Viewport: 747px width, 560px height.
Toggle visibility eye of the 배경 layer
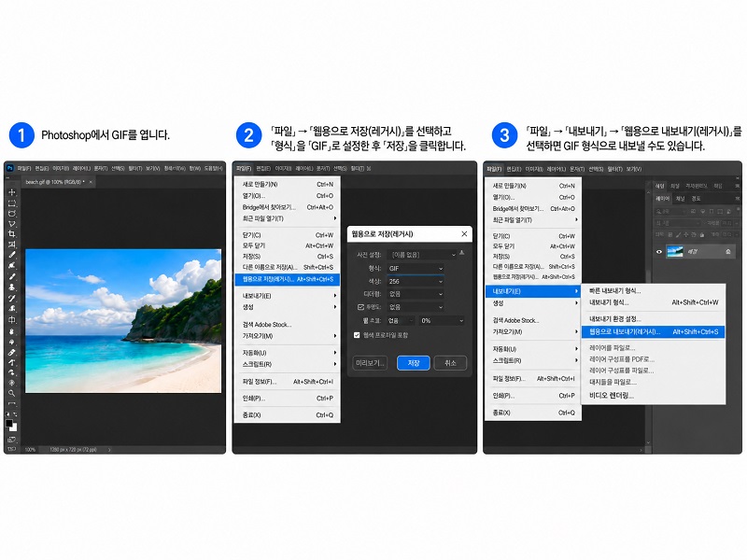pyautogui.click(x=659, y=251)
